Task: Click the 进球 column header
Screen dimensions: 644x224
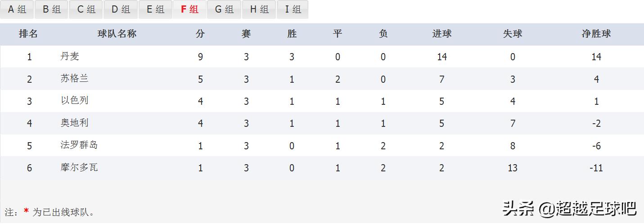Action: pyautogui.click(x=441, y=34)
